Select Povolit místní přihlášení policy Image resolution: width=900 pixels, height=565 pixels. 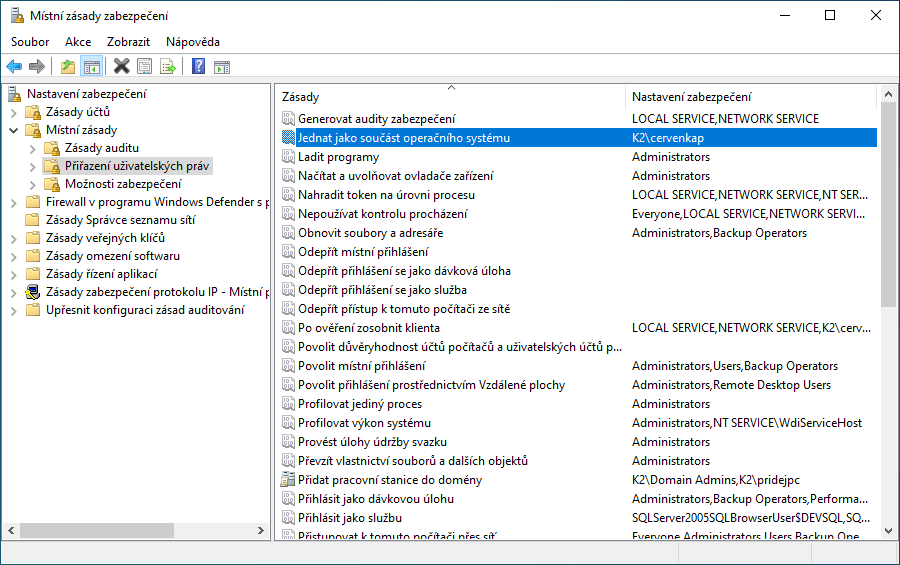pos(579,366)
